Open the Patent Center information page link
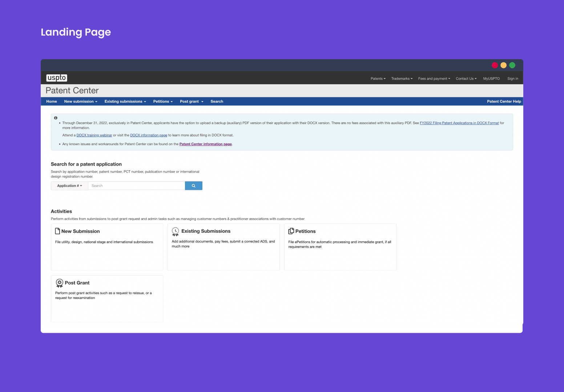Image resolution: width=564 pixels, height=392 pixels. 206,144
